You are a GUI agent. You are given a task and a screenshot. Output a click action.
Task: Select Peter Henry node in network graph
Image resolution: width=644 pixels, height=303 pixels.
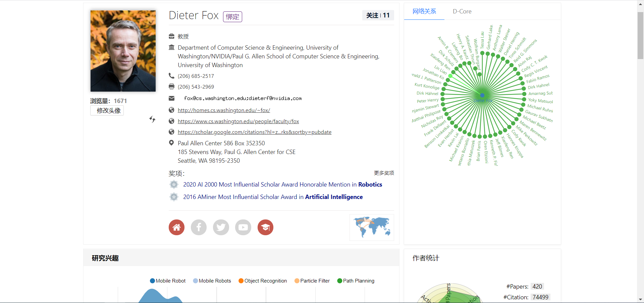pos(442,99)
